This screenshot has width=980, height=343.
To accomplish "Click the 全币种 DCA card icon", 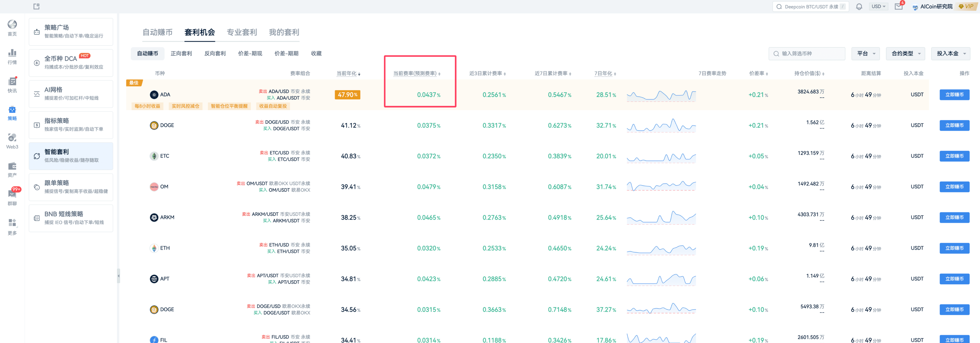I will (x=37, y=63).
